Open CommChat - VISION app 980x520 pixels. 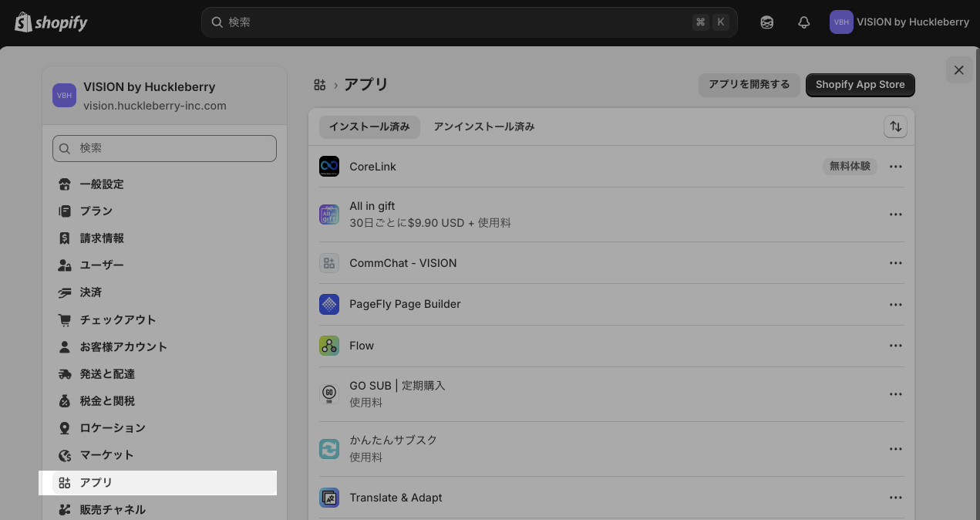tap(611, 263)
